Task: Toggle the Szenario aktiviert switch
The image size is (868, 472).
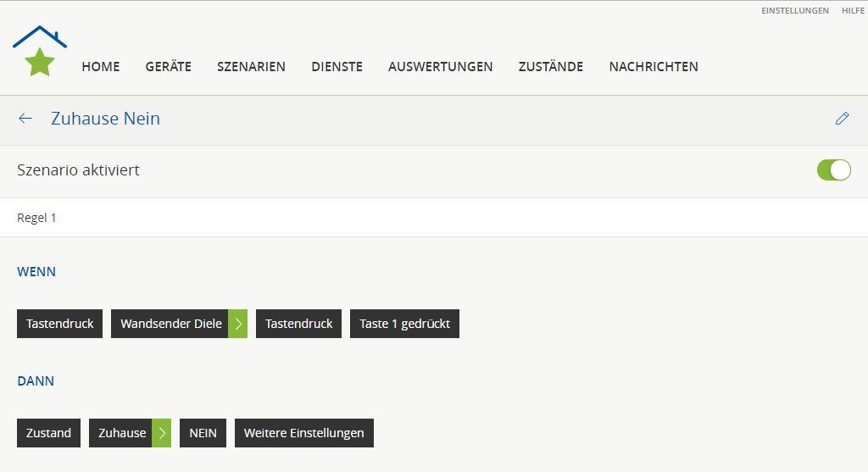Action: point(833,170)
